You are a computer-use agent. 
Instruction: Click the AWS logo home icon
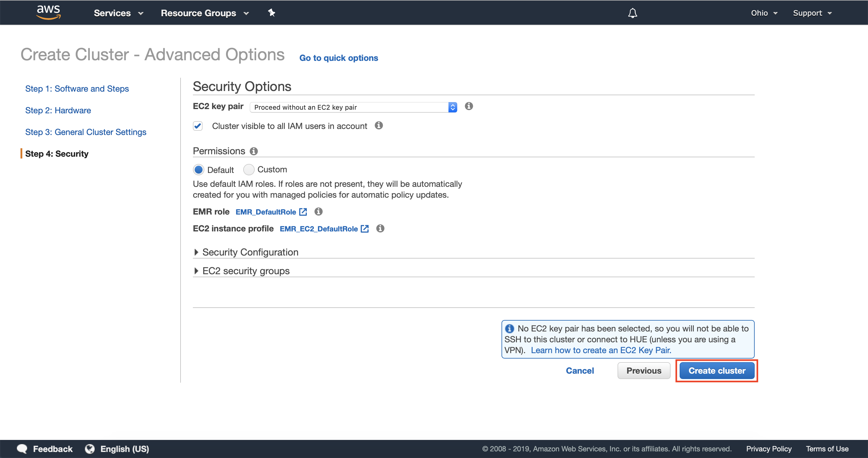49,12
